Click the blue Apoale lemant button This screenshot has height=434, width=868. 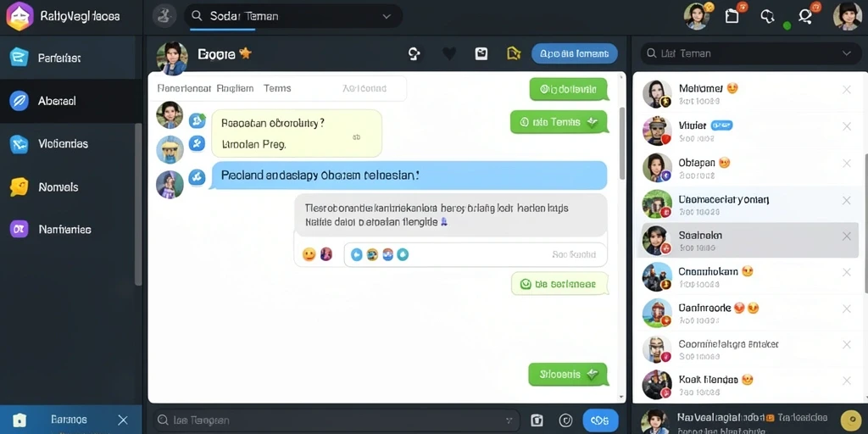tap(575, 53)
